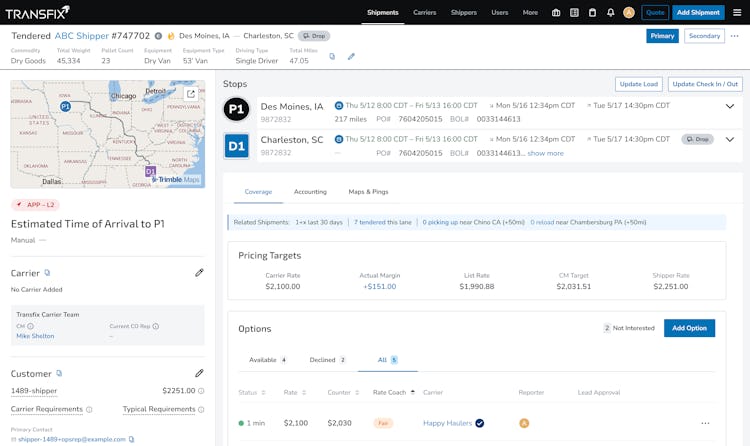Go to Carriers in top navigation
The image size is (750, 446).
tap(425, 12)
